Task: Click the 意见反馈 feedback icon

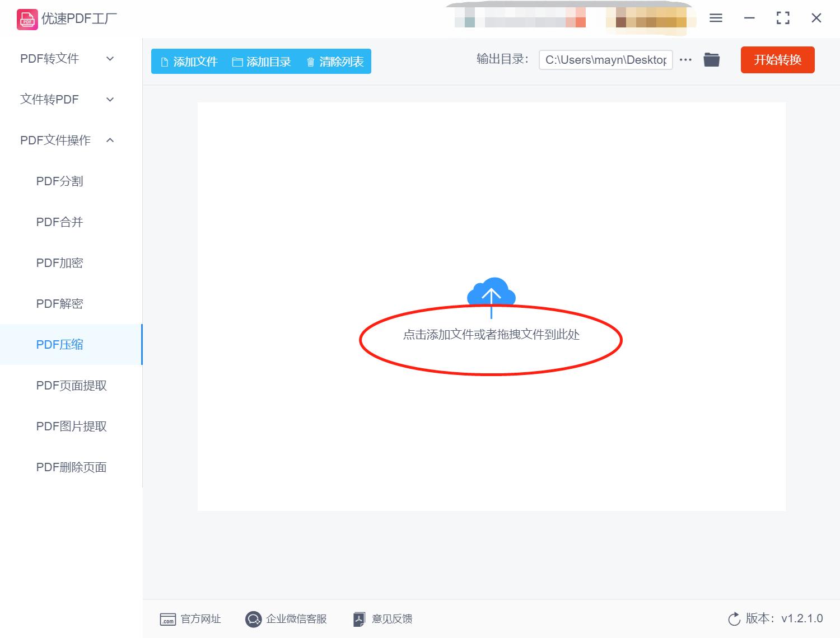Action: pos(359,619)
